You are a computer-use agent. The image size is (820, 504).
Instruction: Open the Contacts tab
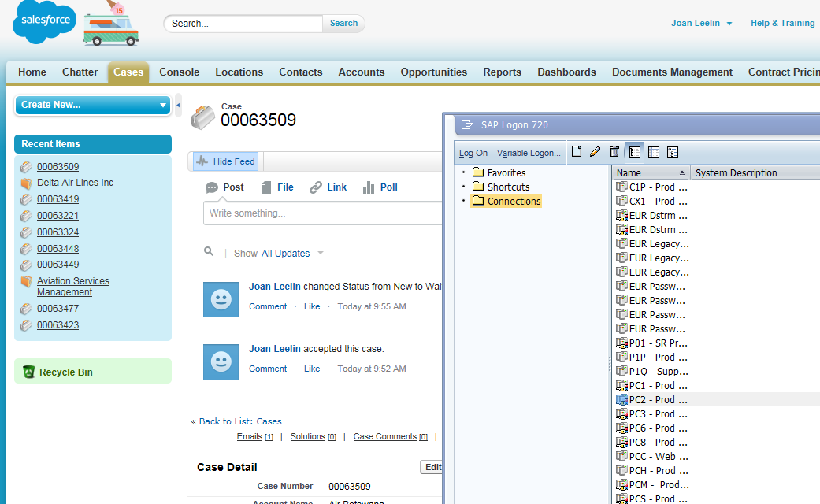tap(301, 72)
